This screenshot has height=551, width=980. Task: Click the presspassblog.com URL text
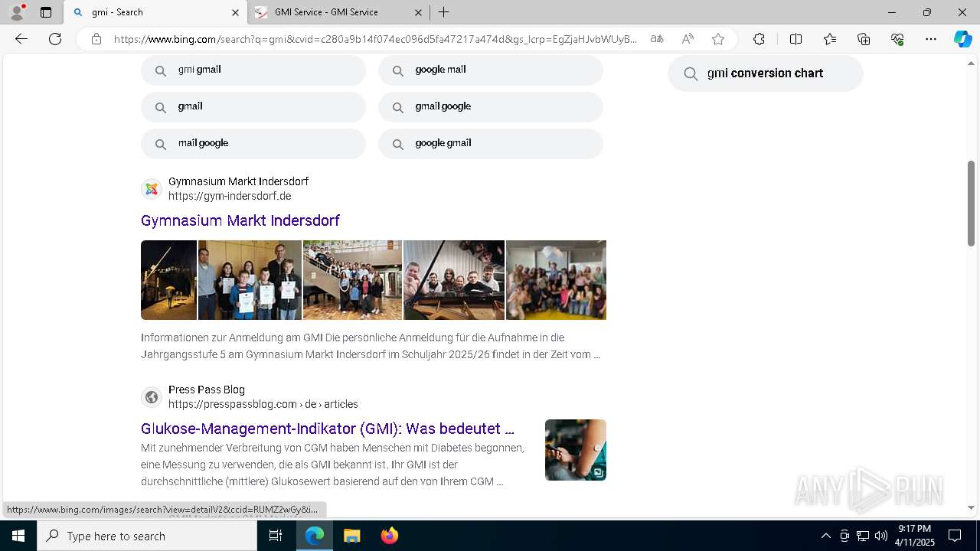point(263,404)
